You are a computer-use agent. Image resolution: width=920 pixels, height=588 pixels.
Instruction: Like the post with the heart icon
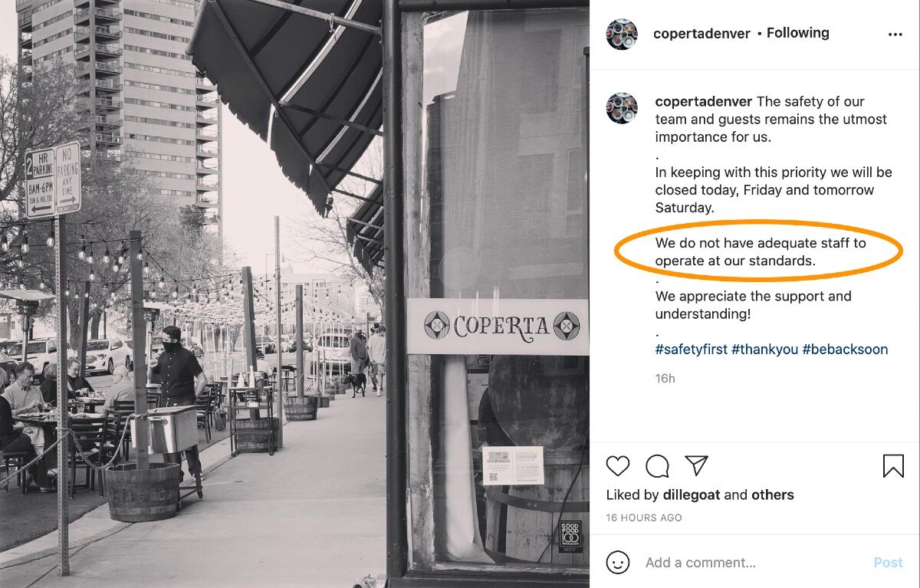tap(618, 466)
